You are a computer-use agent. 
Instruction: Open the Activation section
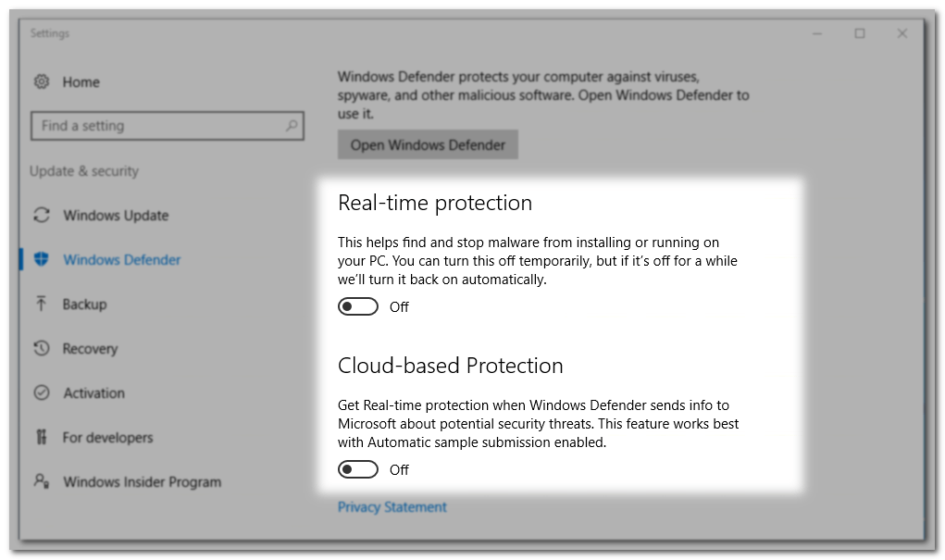pos(93,393)
